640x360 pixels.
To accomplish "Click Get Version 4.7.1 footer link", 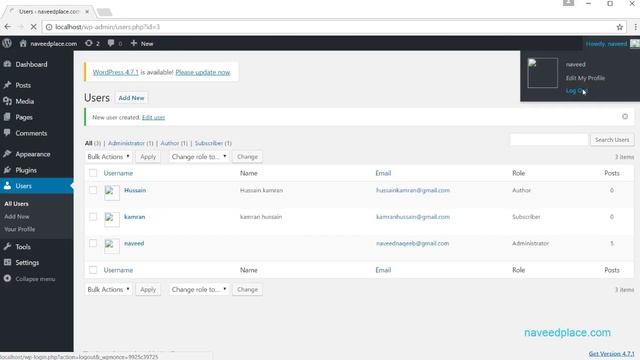I will (x=611, y=353).
